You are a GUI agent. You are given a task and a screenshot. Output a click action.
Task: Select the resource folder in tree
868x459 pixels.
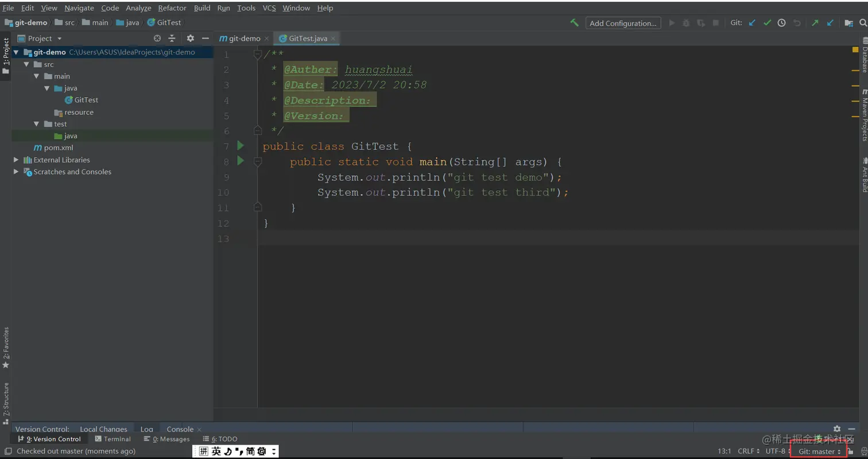73,112
